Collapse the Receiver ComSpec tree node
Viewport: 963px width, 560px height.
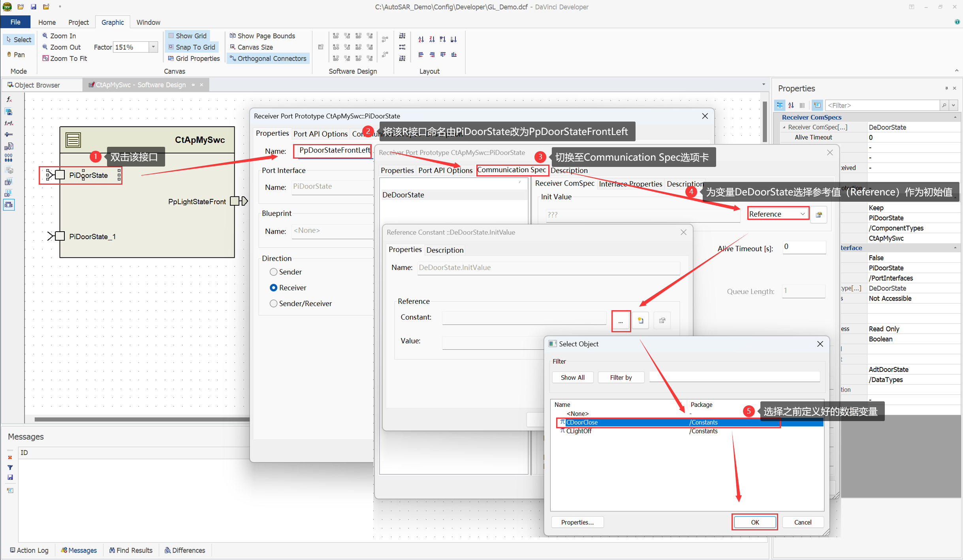tap(784, 127)
